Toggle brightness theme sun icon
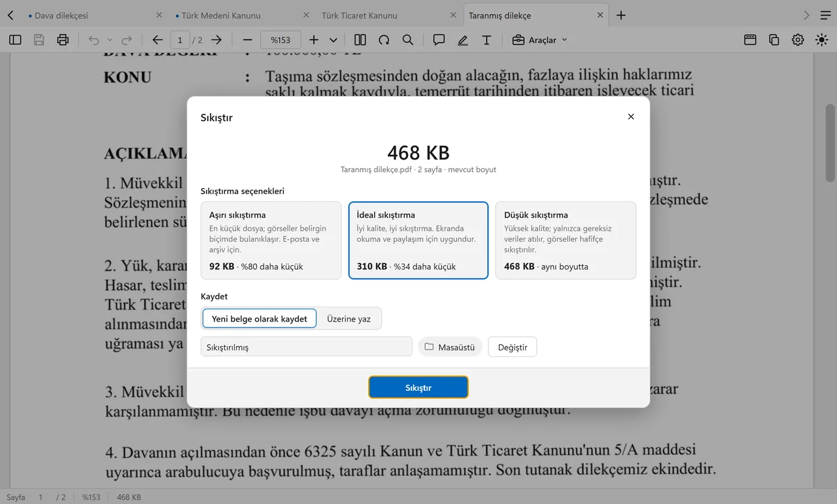 pos(822,40)
